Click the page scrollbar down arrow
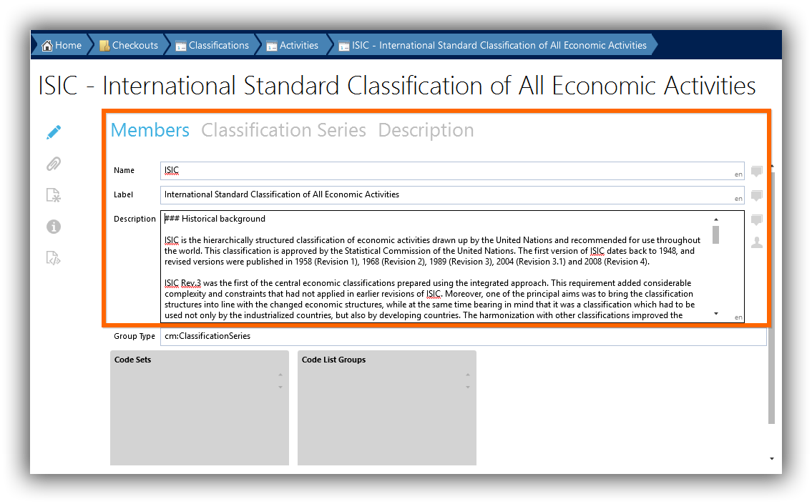The image size is (812, 504). (x=772, y=458)
